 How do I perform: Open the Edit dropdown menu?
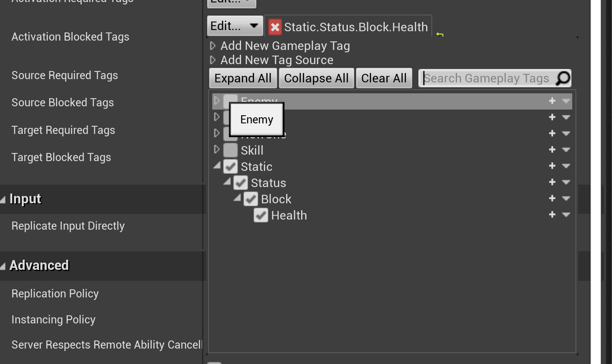235,26
